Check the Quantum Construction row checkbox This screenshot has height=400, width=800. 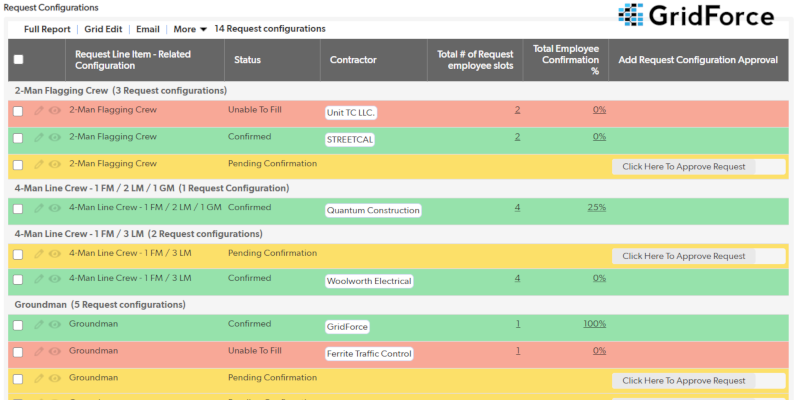18,209
